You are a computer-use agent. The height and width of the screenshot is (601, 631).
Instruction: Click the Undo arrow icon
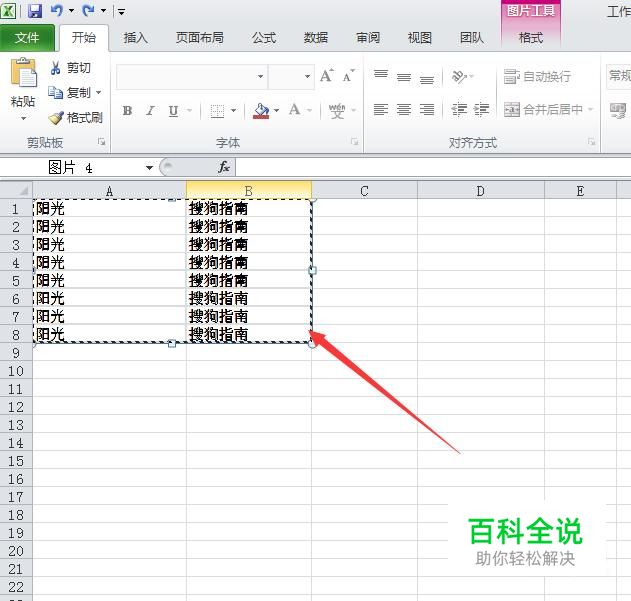(x=56, y=10)
